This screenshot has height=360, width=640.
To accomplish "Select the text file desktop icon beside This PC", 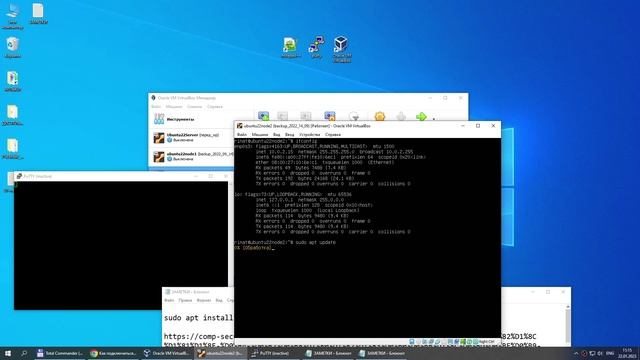I will pos(38,14).
